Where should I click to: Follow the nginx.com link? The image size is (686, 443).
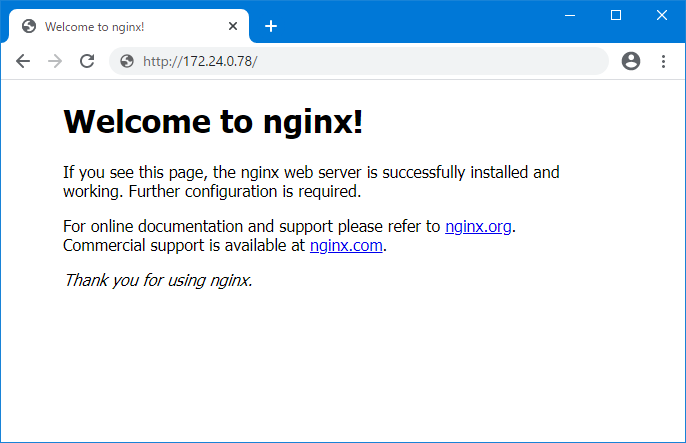346,245
